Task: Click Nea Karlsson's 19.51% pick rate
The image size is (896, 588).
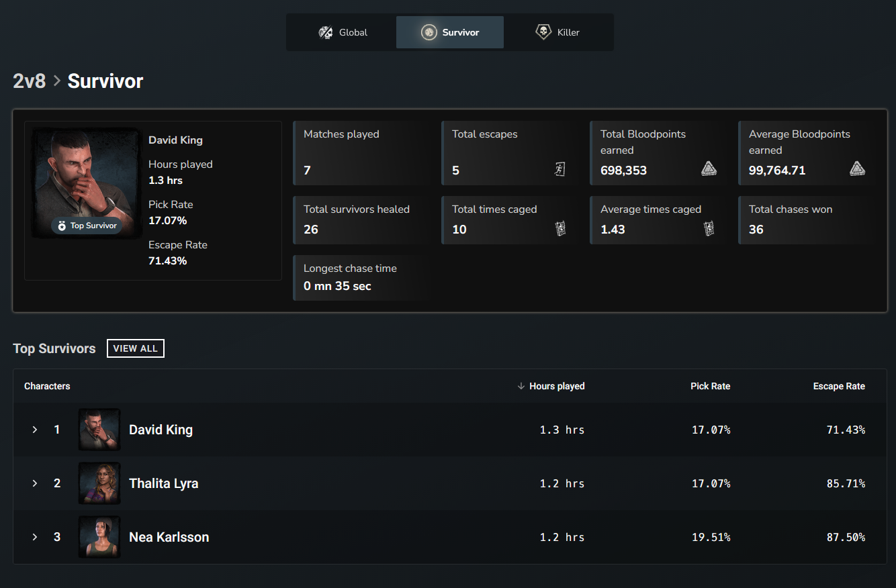Action: click(x=711, y=537)
